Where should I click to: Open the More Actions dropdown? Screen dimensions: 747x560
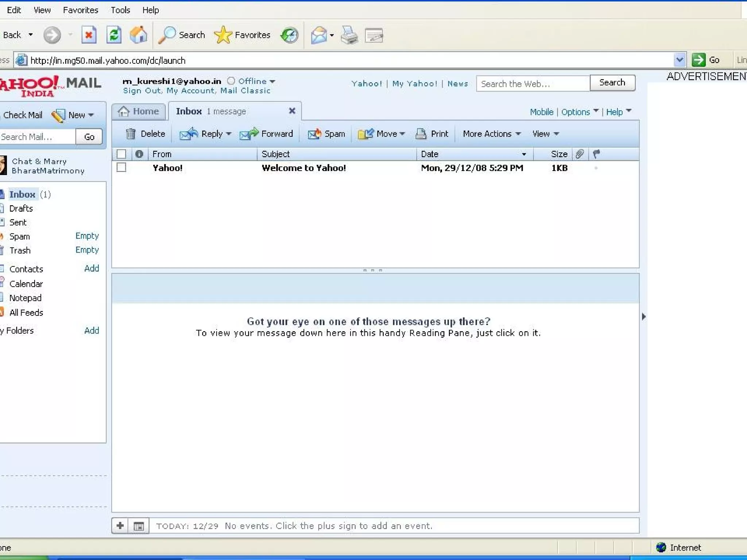point(491,134)
